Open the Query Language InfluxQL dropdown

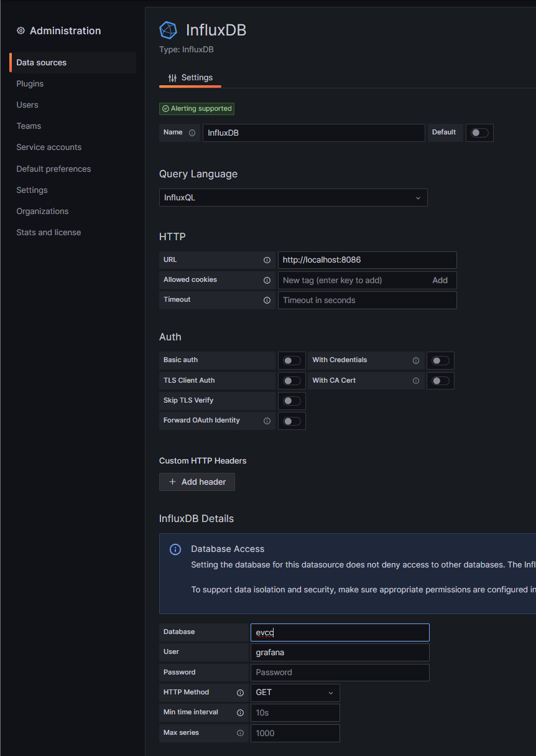[293, 197]
